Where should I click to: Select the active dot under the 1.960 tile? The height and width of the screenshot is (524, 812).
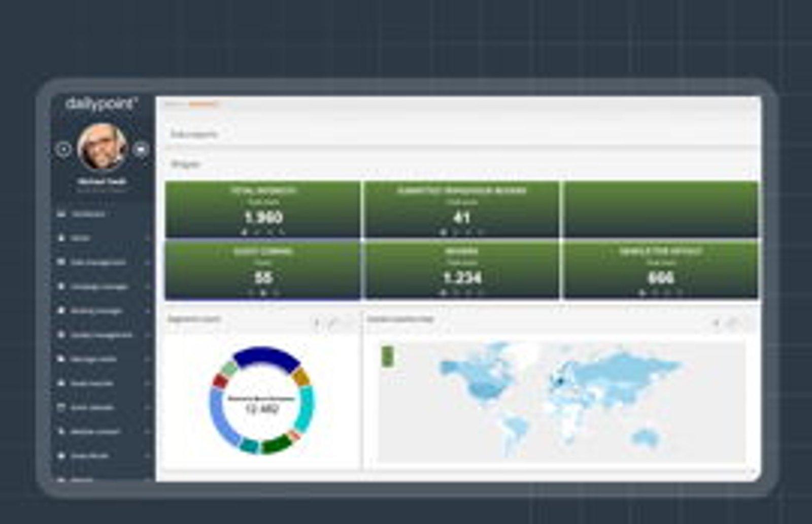tap(245, 232)
